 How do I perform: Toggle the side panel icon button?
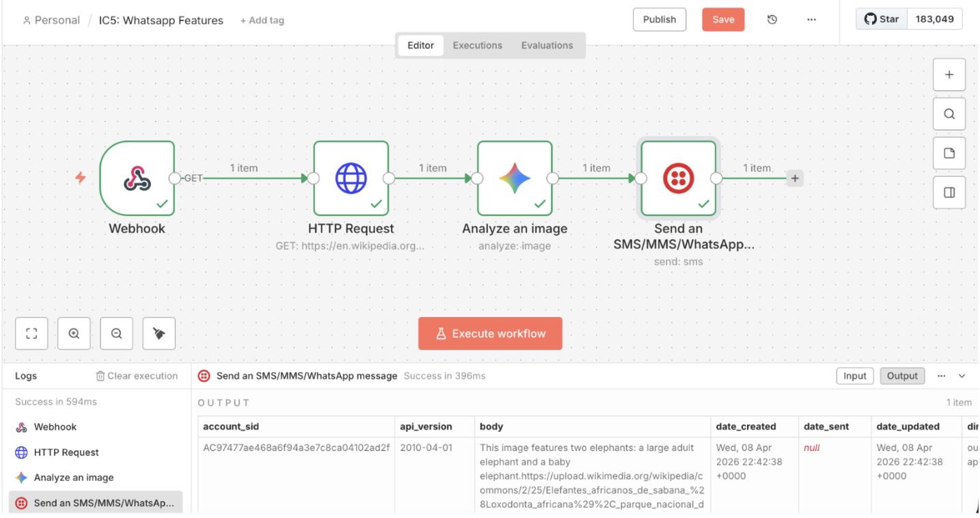tap(949, 193)
